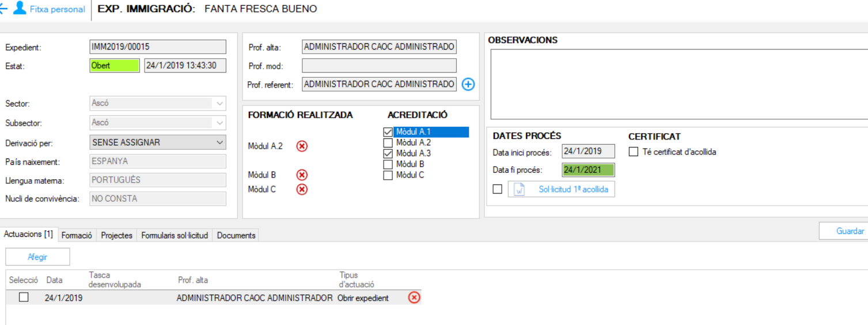Click plus icon beside Prof. referent
This screenshot has height=325, width=868.
coord(468,85)
